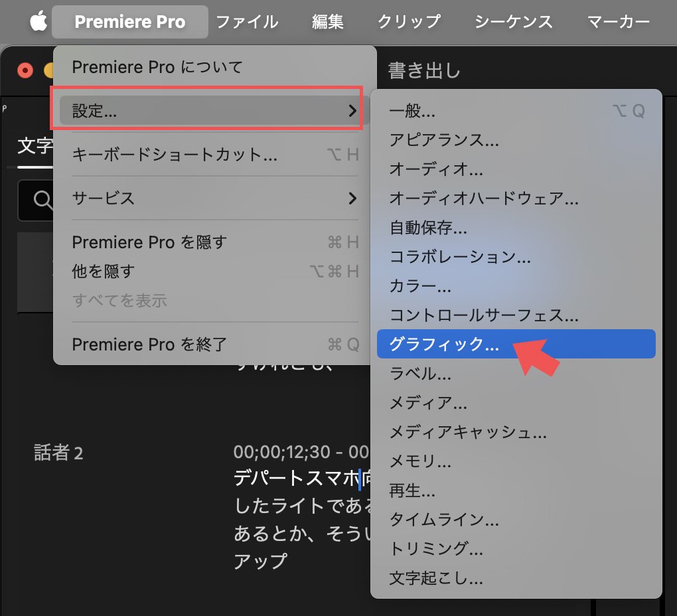Viewport: 677px width, 616px height.
Task: Open the ファイル menu
Action: click(247, 22)
